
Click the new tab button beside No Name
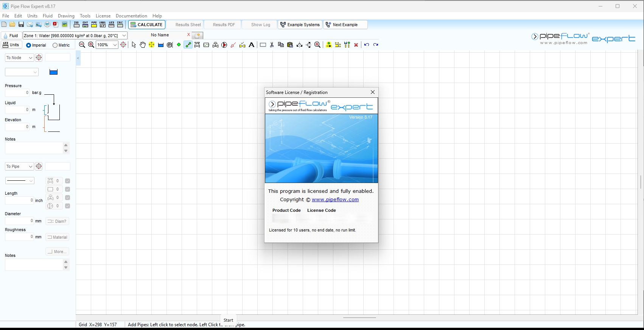pos(198,35)
